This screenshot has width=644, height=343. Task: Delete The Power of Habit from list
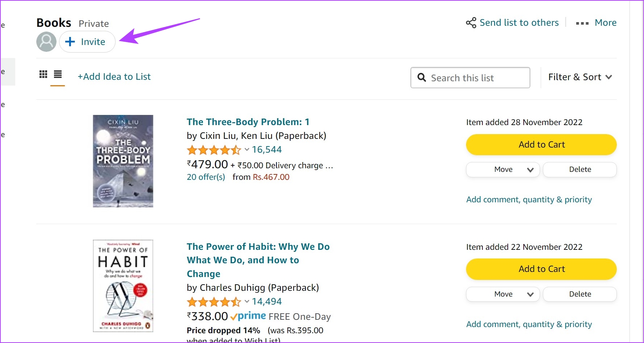580,294
